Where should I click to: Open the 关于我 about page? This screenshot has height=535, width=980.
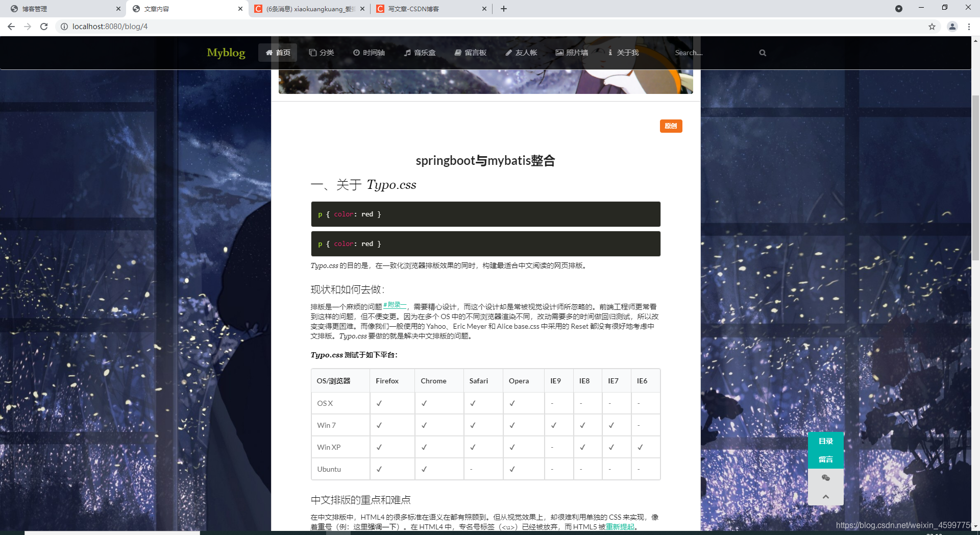623,53
